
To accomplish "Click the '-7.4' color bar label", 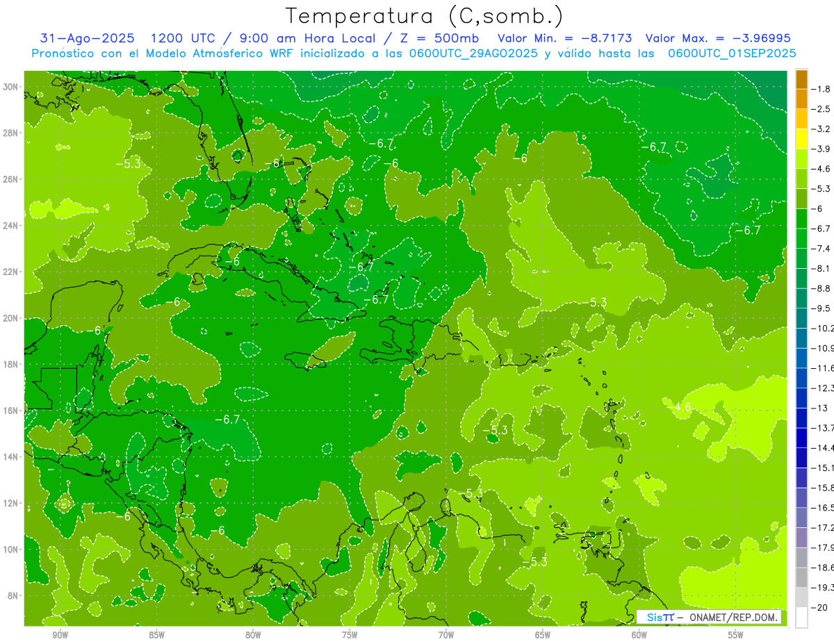I will coord(821,249).
